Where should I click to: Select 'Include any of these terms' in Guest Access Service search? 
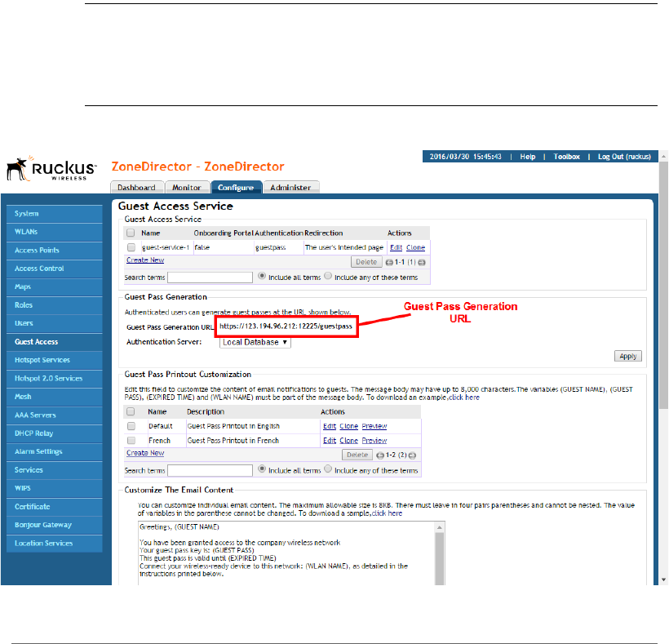328,276
